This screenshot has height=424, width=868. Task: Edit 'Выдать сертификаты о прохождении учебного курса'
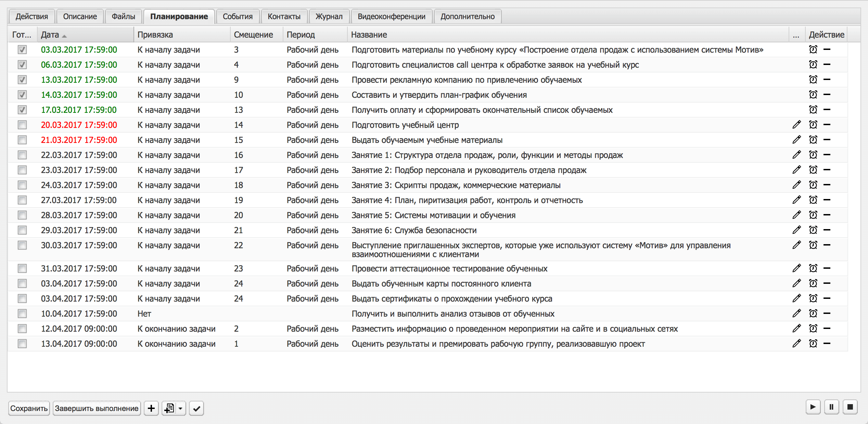pyautogui.click(x=796, y=299)
